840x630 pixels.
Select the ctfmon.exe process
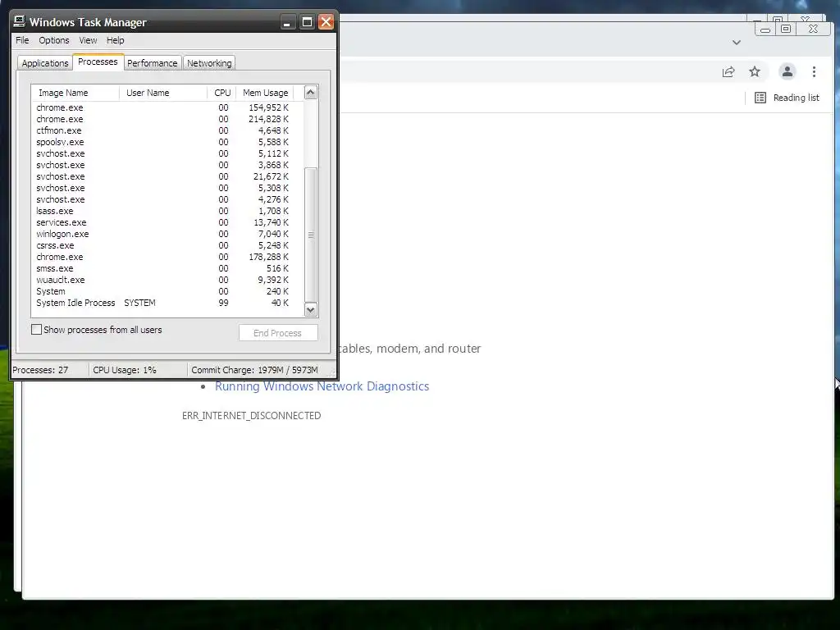tap(167, 130)
